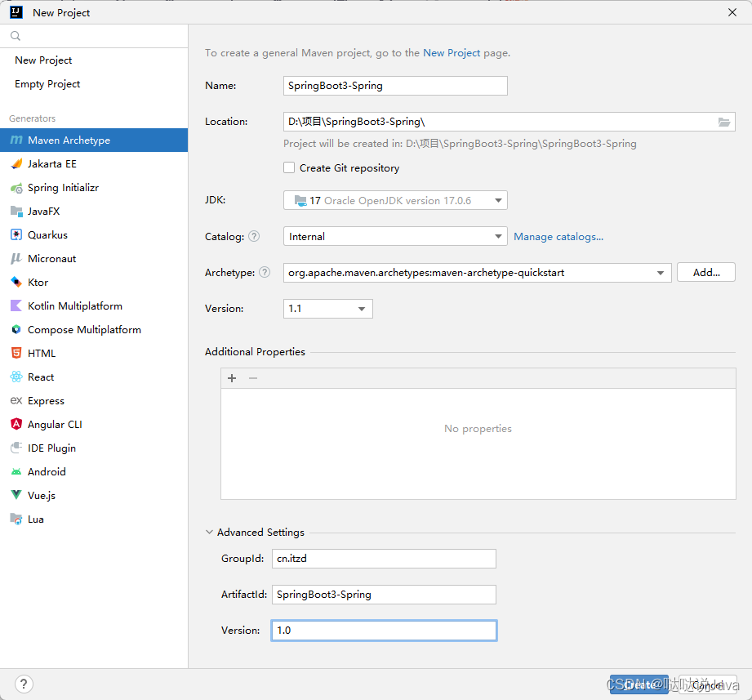Open the JDK dropdown
Image resolution: width=752 pixels, height=700 pixels.
(x=395, y=200)
